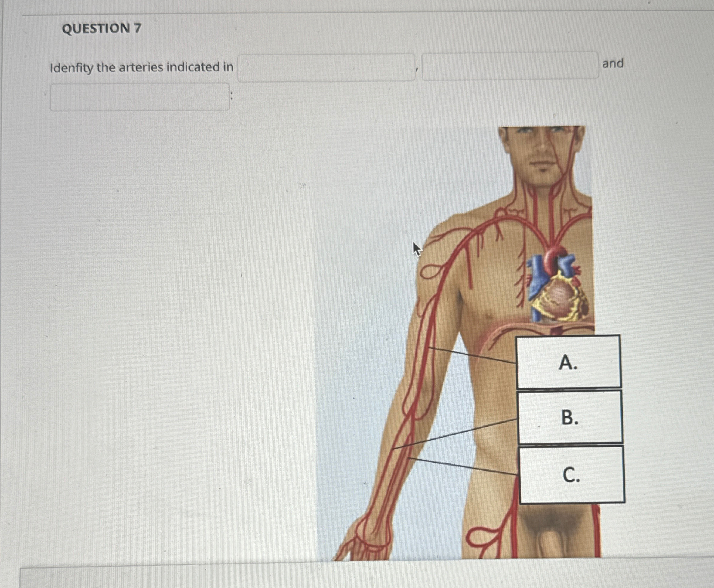This screenshot has height=588, width=714.
Task: Click the QUESTION 7 heading
Action: point(102,28)
